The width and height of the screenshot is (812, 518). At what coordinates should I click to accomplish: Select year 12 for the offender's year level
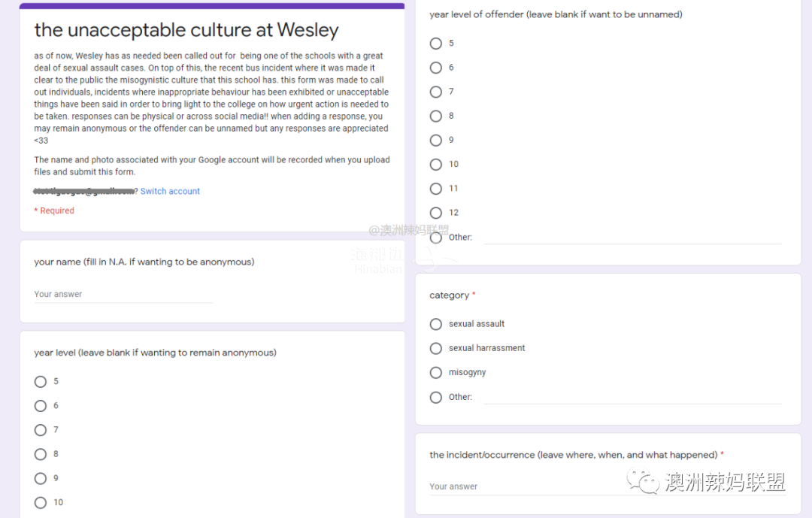point(436,213)
